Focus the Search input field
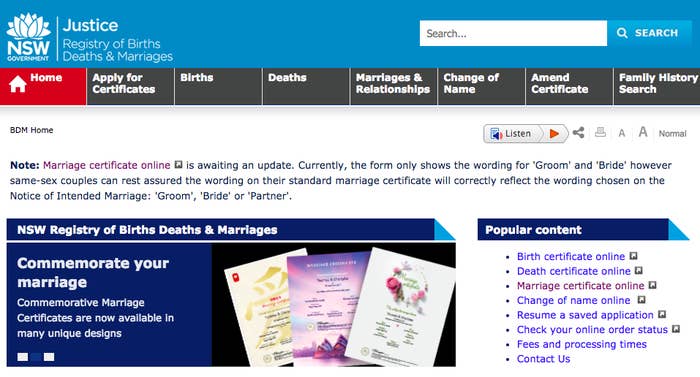This screenshot has height=377, width=700. tap(513, 33)
